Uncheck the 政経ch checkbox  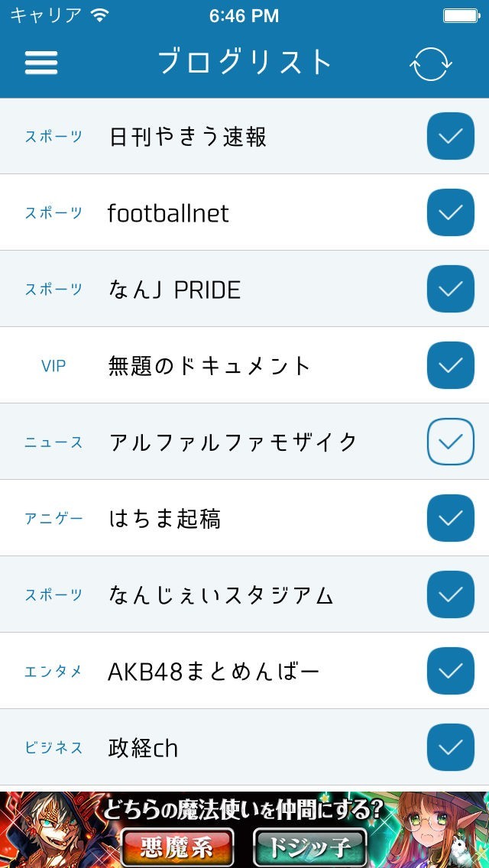(x=450, y=747)
